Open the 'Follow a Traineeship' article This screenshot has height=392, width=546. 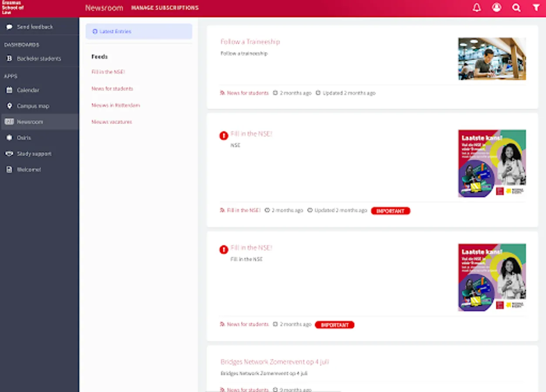click(x=250, y=42)
